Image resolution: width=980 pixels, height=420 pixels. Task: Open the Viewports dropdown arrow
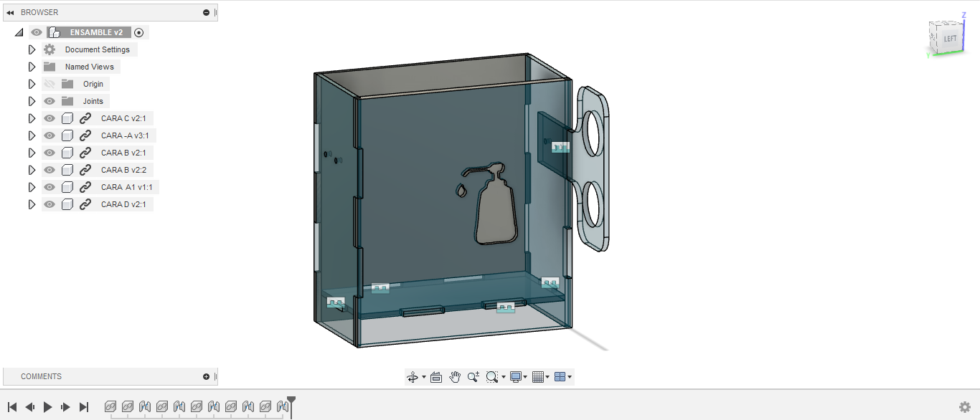570,377
